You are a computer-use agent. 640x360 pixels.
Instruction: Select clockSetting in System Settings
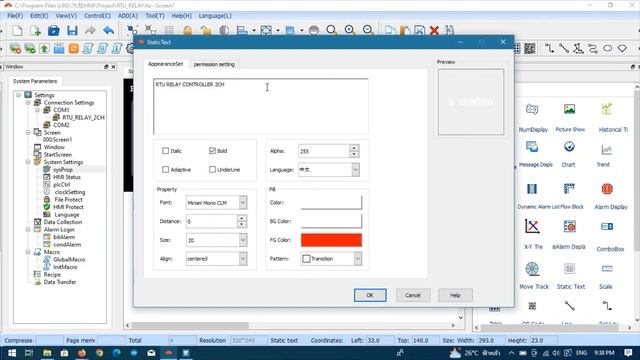pyautogui.click(x=70, y=192)
